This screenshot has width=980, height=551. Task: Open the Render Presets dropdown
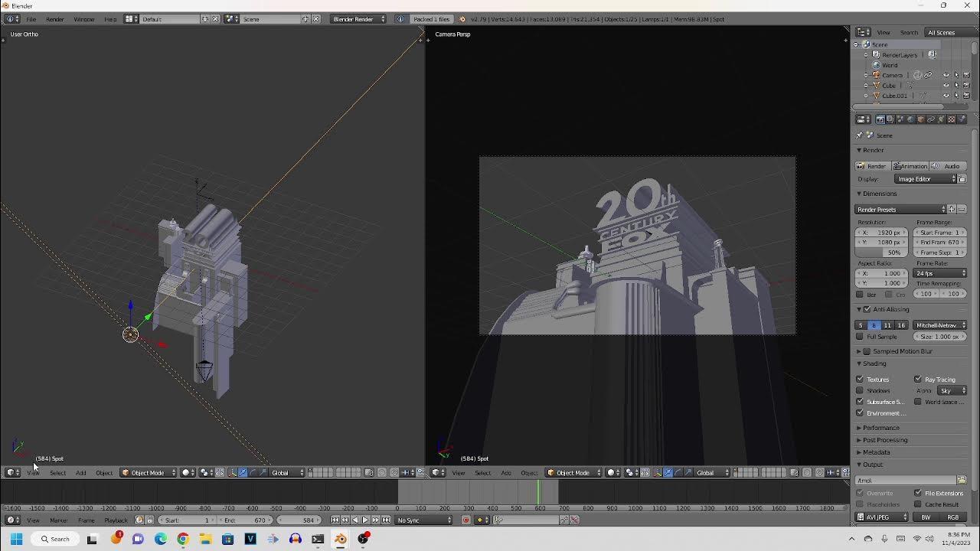(900, 209)
